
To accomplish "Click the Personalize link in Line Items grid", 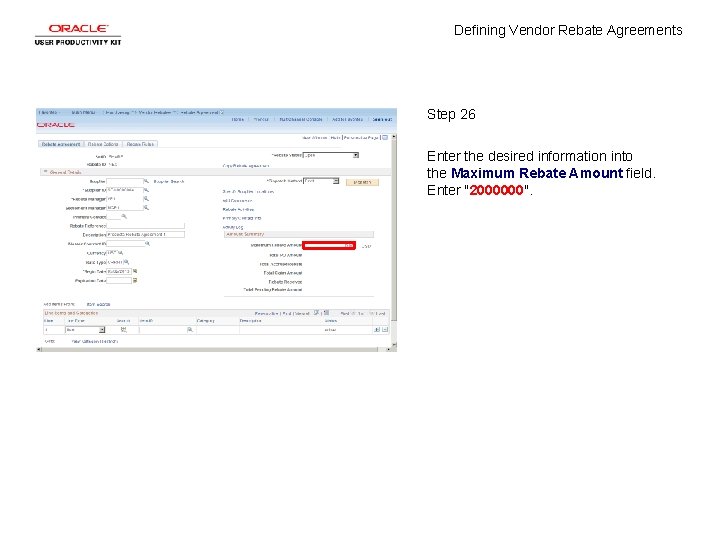I will click(266, 314).
